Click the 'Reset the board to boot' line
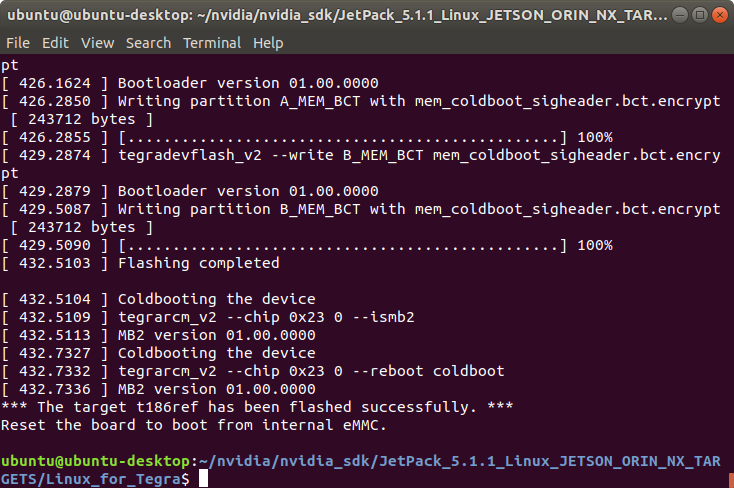The width and height of the screenshot is (734, 488). point(194,425)
